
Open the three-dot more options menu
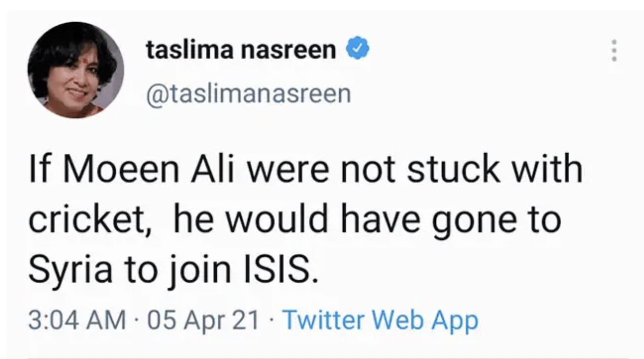[614, 51]
